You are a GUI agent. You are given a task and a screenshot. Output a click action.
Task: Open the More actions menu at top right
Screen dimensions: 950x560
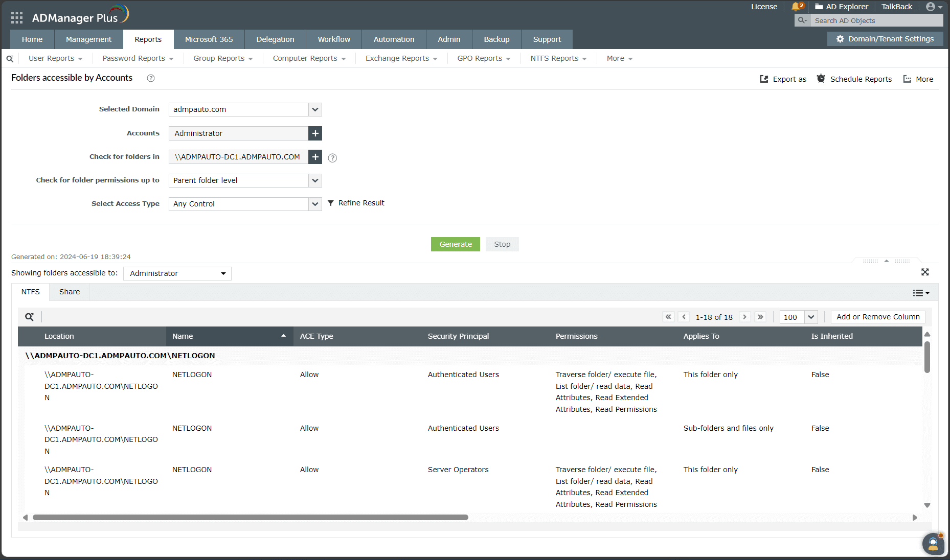tap(918, 79)
